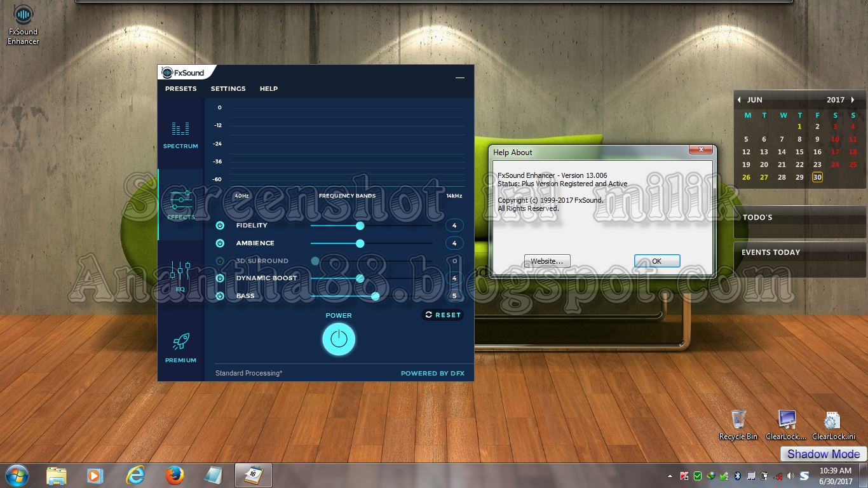The height and width of the screenshot is (488, 868).
Task: Switch to the EQ panel
Action: pyautogui.click(x=180, y=273)
